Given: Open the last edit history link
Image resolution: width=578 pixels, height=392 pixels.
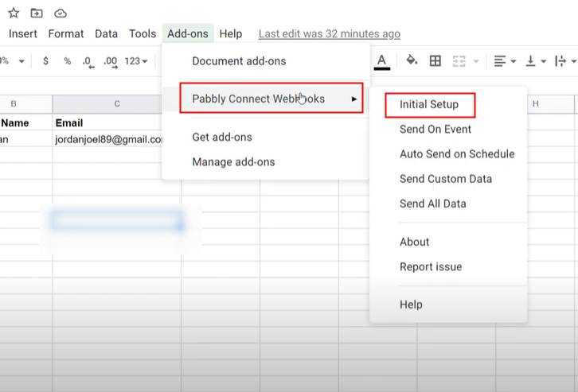Looking at the screenshot, I should click(329, 34).
